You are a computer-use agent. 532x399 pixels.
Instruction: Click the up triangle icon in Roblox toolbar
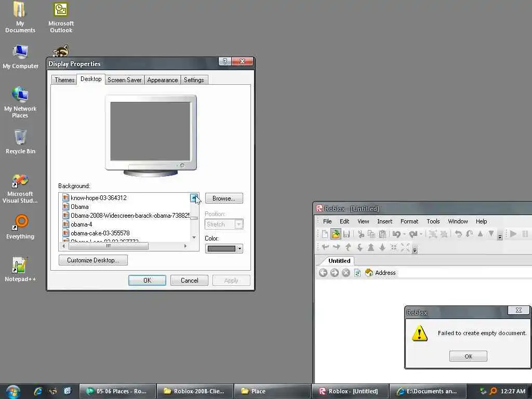[x=480, y=234]
